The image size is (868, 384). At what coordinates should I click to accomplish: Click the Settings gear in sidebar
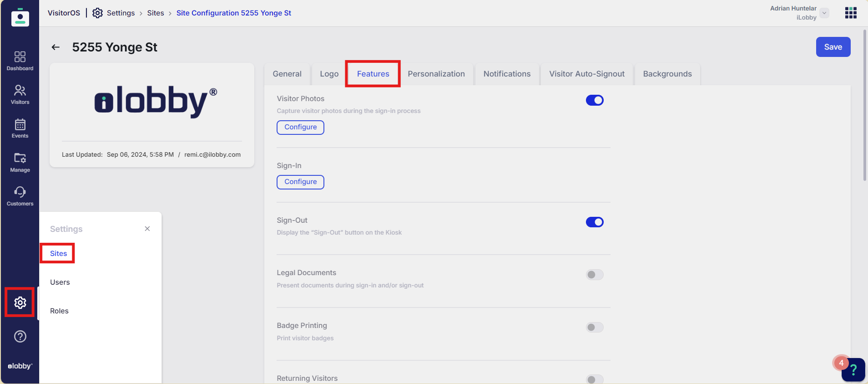pyautogui.click(x=20, y=302)
